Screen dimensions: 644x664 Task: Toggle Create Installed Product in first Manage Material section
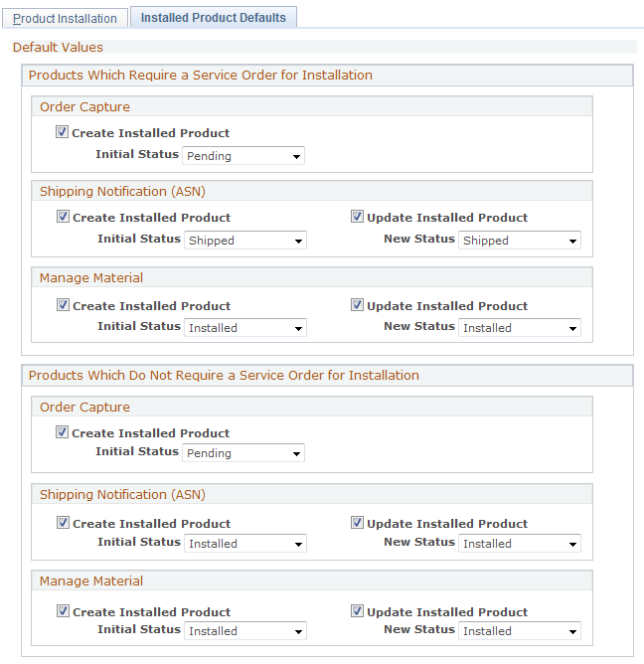click(64, 305)
